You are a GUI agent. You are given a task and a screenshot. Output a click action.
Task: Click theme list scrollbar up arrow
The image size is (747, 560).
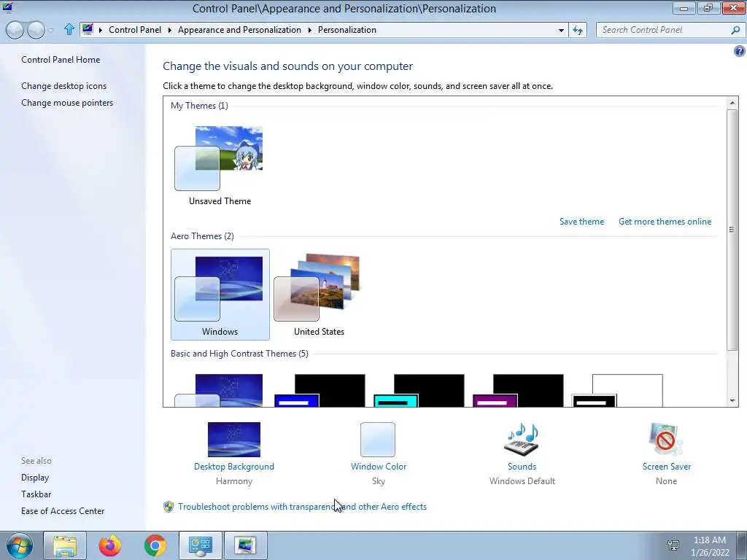click(x=732, y=103)
